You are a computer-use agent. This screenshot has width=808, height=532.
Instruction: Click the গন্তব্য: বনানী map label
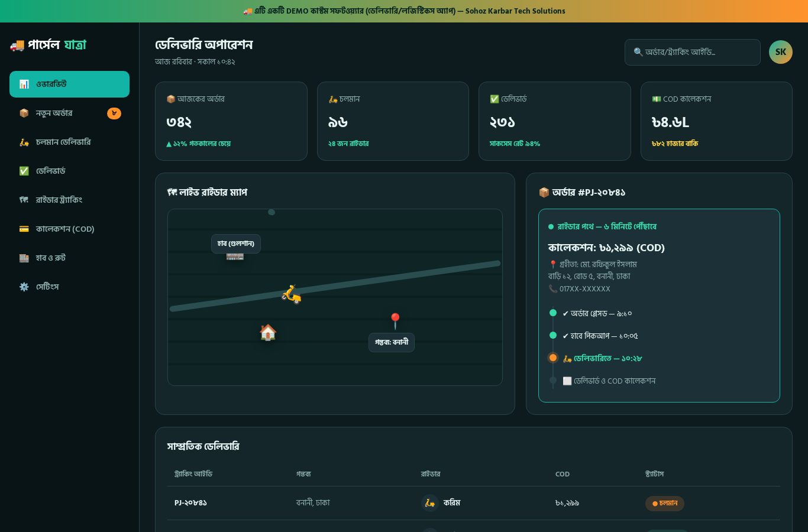click(x=392, y=342)
